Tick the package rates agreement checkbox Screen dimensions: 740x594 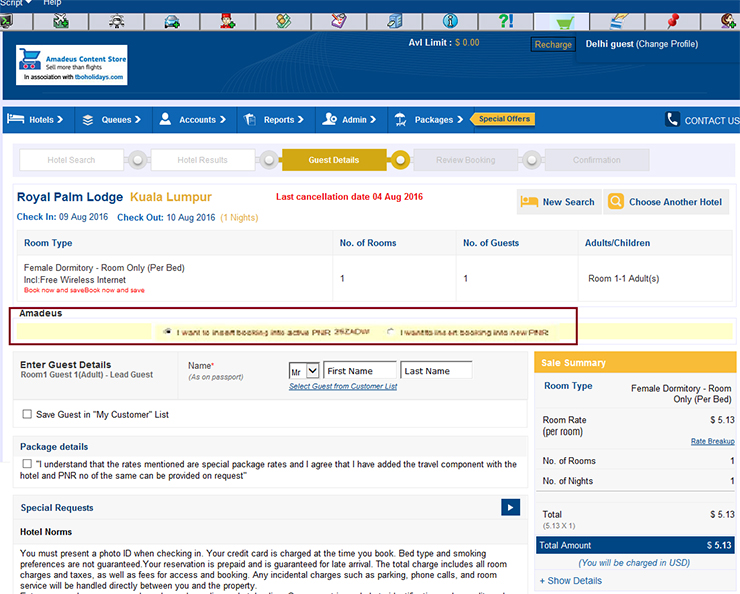tap(27, 464)
